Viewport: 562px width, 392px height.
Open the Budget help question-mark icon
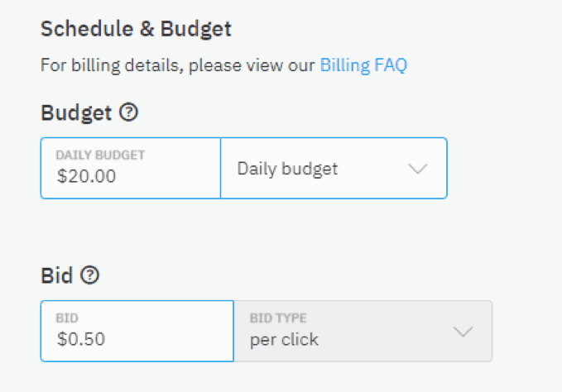[x=128, y=112]
